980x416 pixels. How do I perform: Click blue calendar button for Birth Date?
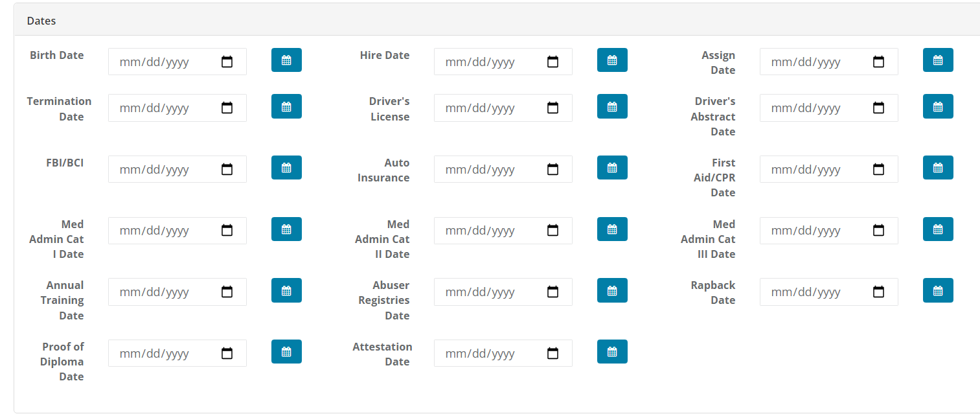click(x=286, y=60)
